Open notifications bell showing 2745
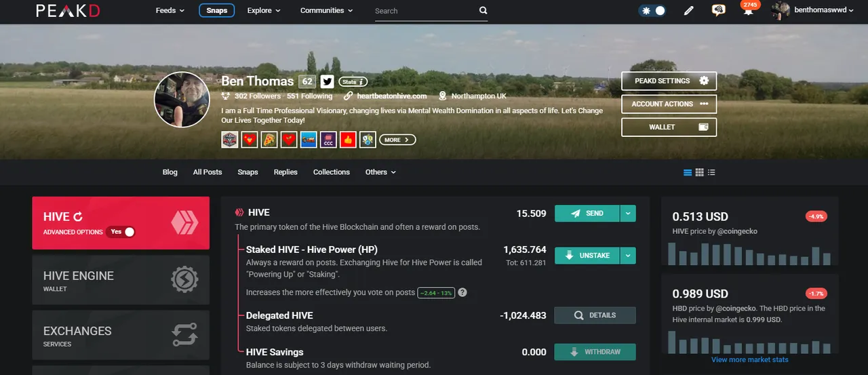Image resolution: width=868 pixels, height=375 pixels. [x=749, y=9]
